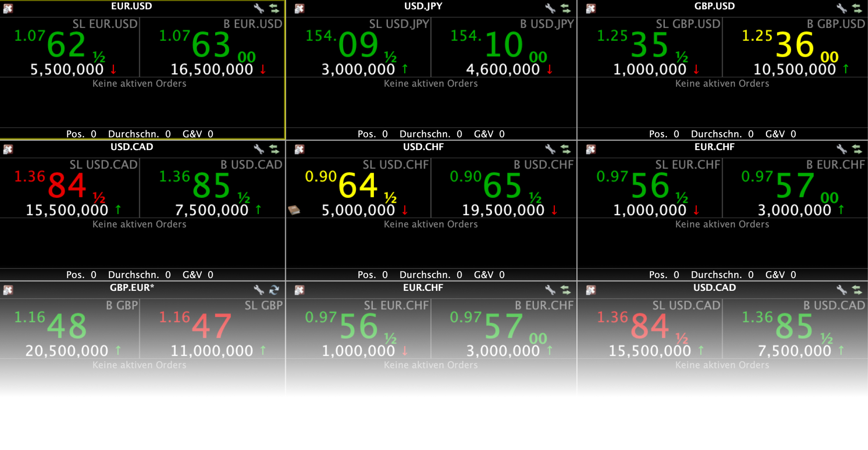Click GBP.EUR* size 20,500,000
The width and height of the screenshot is (868, 450).
pos(67,351)
